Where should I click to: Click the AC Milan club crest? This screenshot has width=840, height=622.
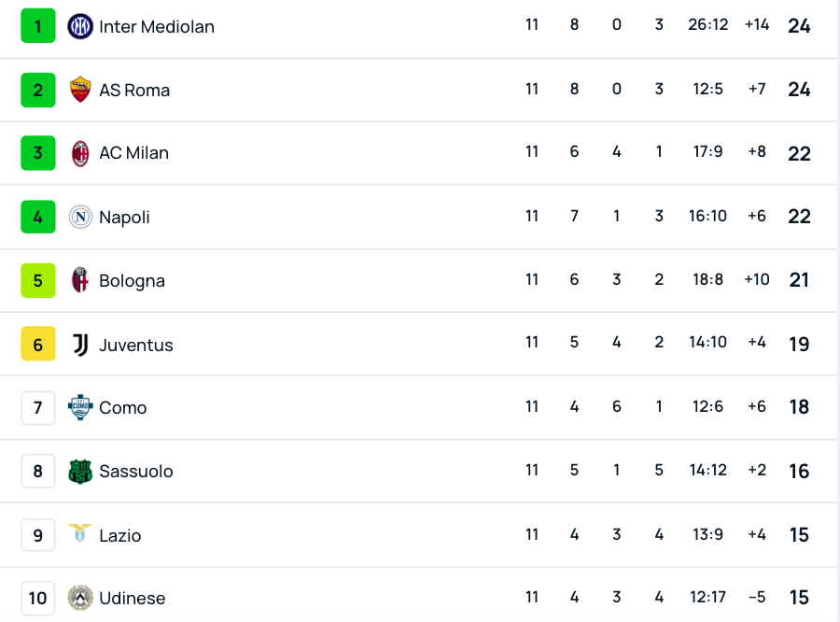click(81, 153)
